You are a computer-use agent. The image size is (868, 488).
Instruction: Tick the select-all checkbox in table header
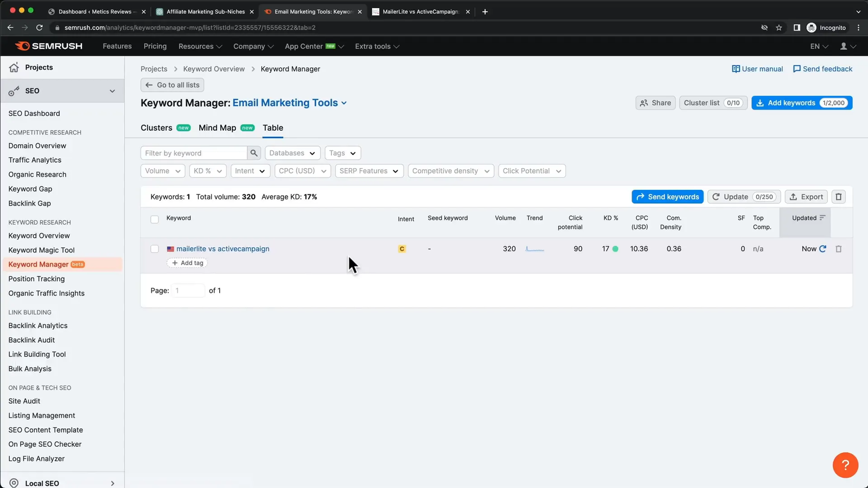tap(155, 220)
